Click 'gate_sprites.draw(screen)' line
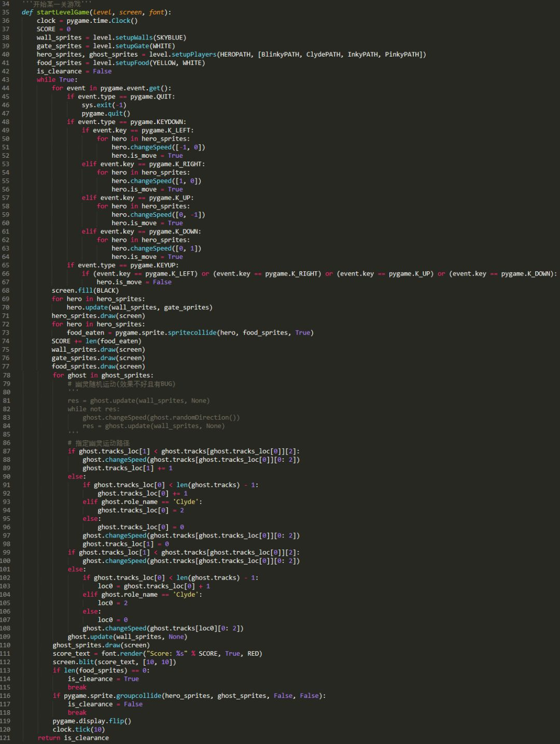 pos(98,358)
